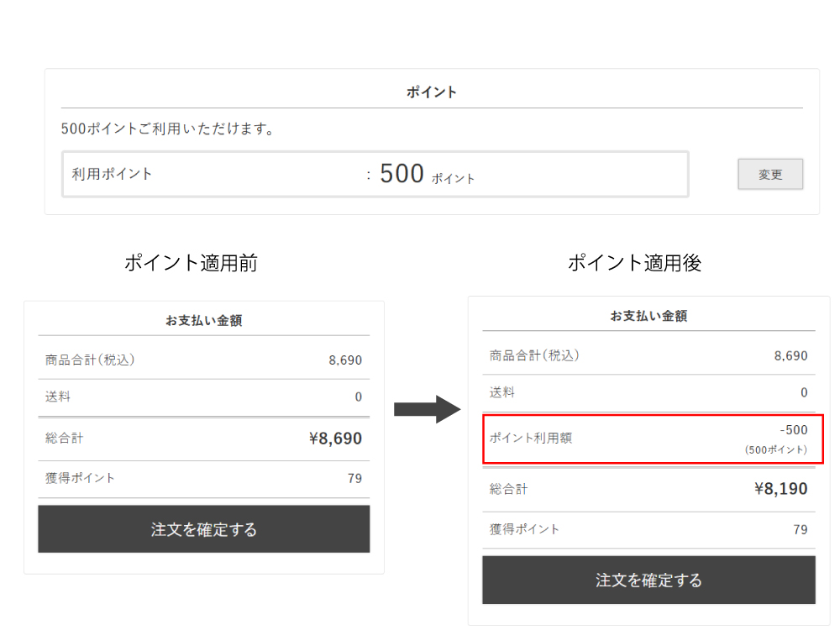Screen dimensions: 840x641
Task: Click the ポイント適用後 caption
Action: [634, 263]
